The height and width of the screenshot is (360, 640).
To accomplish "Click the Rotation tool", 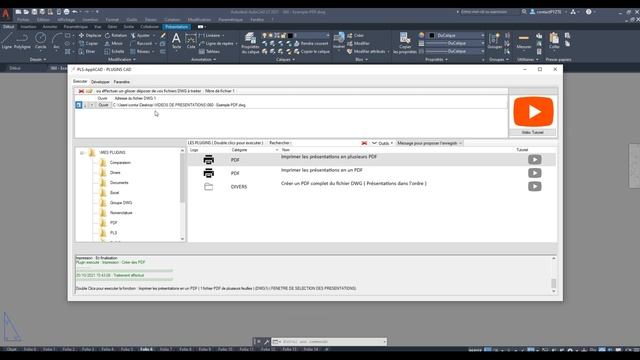I will [x=116, y=36].
